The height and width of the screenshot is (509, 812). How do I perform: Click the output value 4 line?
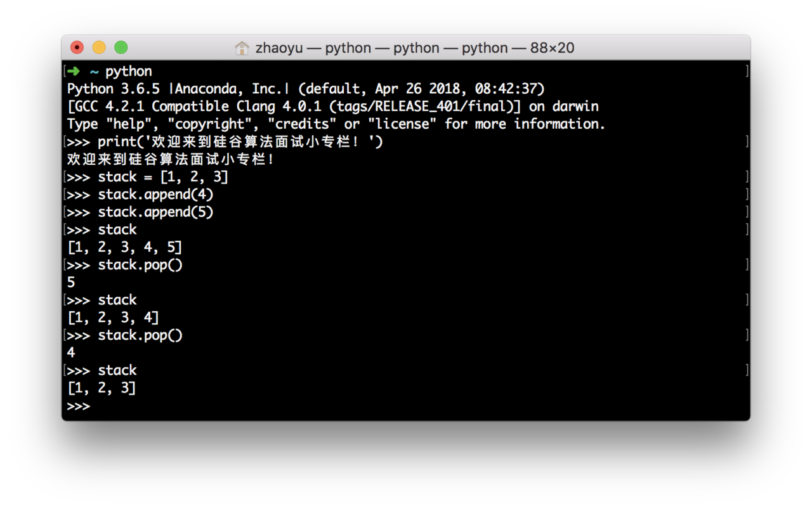(x=71, y=353)
